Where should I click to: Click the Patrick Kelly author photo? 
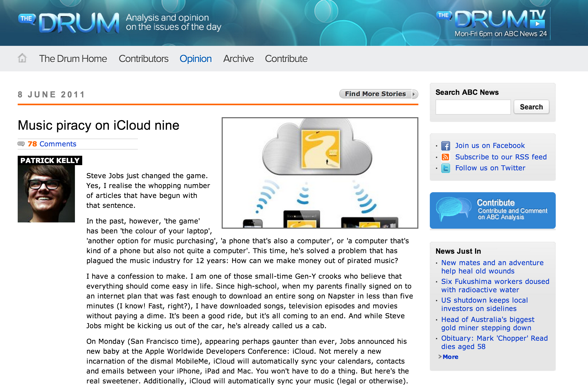click(46, 194)
